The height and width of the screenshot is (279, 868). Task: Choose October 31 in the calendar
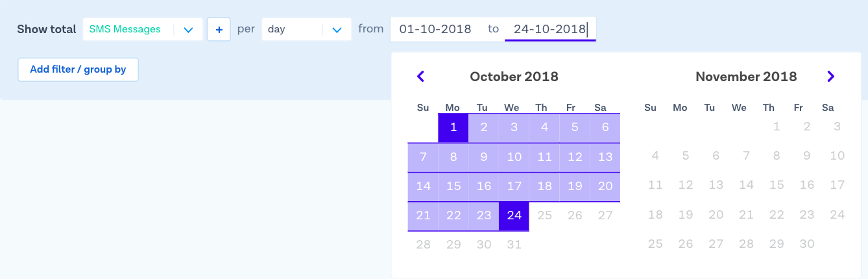514,245
